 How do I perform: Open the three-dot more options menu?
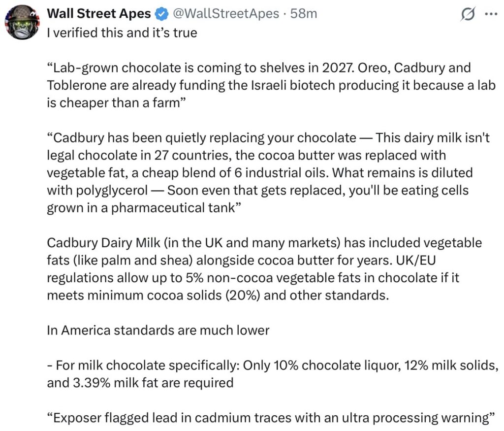tap(491, 14)
